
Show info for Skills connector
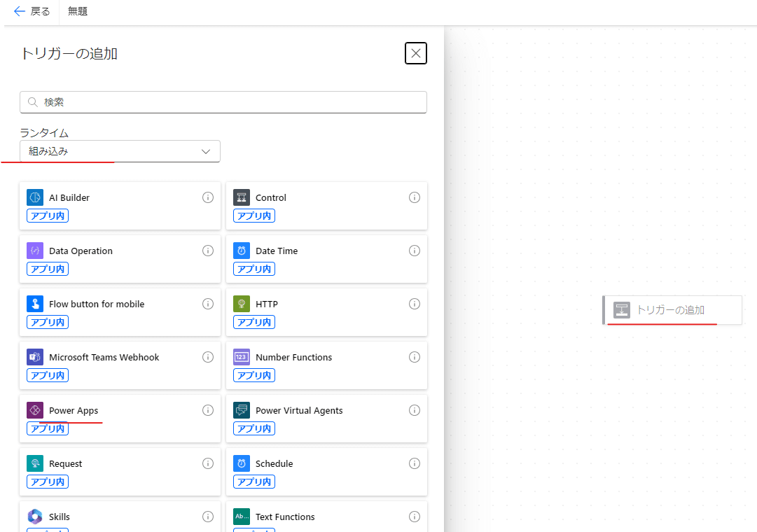pyautogui.click(x=207, y=516)
